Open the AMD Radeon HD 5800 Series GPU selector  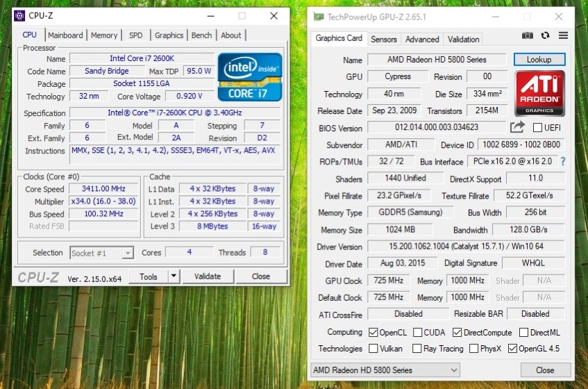385,370
